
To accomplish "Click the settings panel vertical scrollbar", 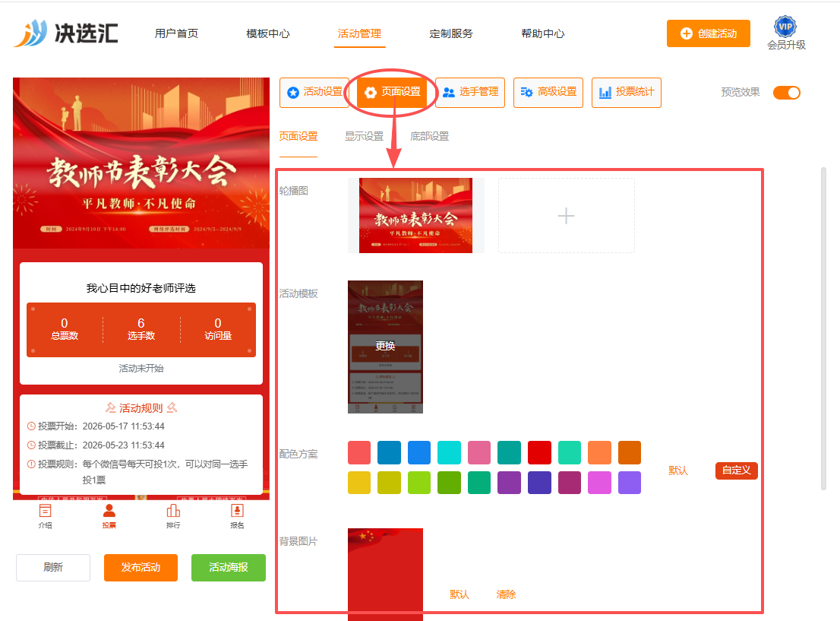I will coord(823,328).
